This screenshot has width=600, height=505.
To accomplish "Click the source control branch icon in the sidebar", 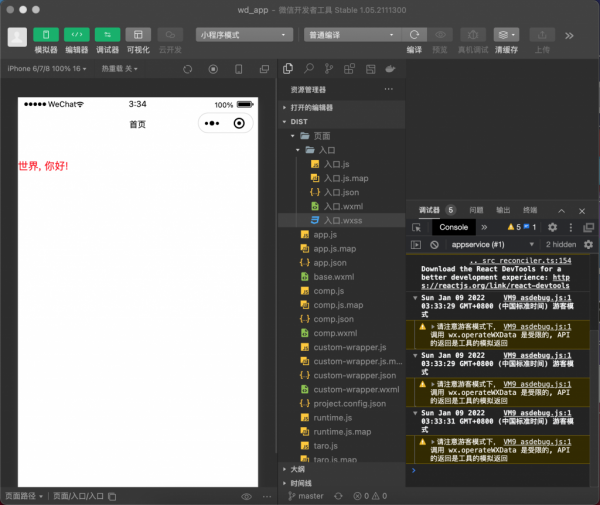I will coord(330,69).
